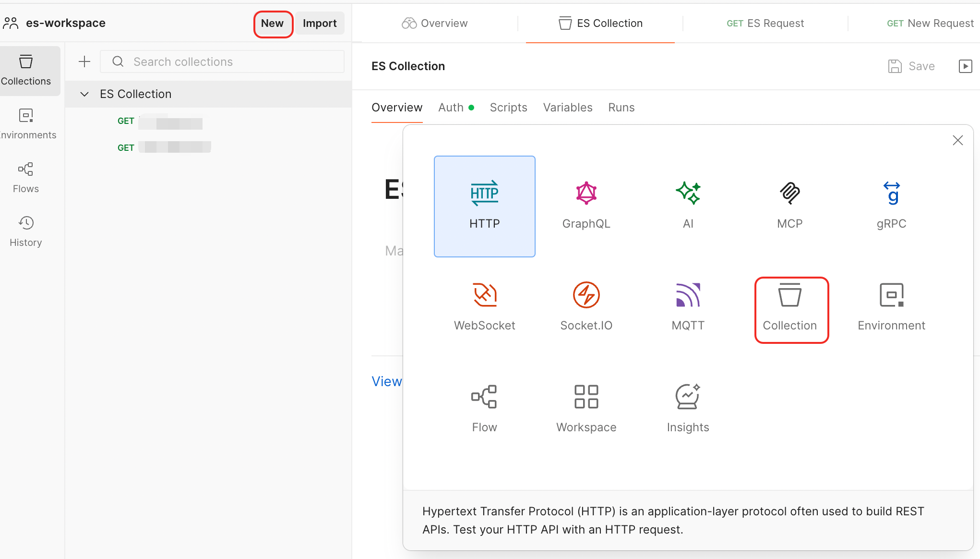Image resolution: width=980 pixels, height=559 pixels.
Task: Choose the MCP request tile
Action: coord(790,207)
